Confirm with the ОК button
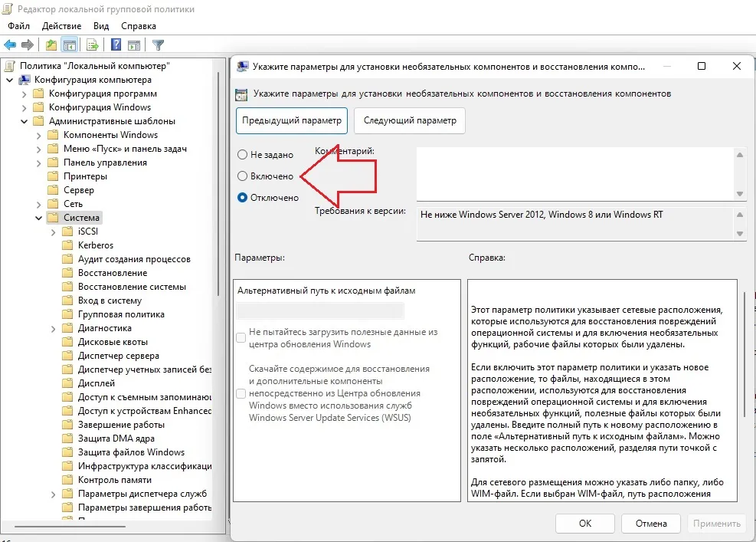 point(585,523)
